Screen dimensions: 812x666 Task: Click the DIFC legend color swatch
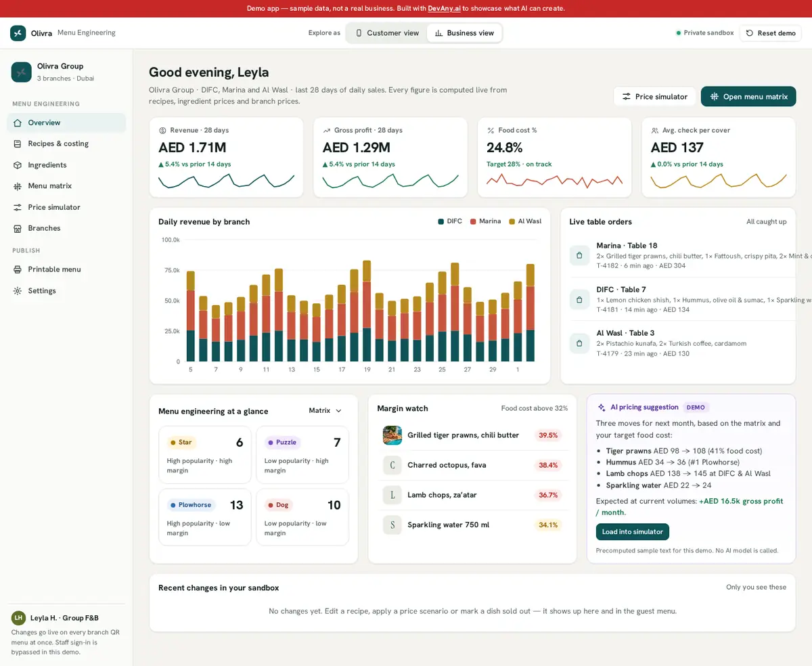pyautogui.click(x=441, y=221)
